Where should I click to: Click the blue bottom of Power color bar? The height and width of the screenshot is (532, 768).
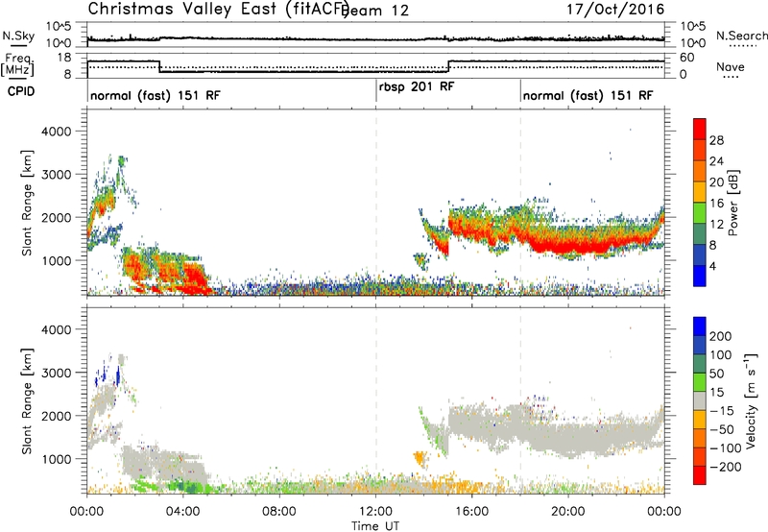700,276
